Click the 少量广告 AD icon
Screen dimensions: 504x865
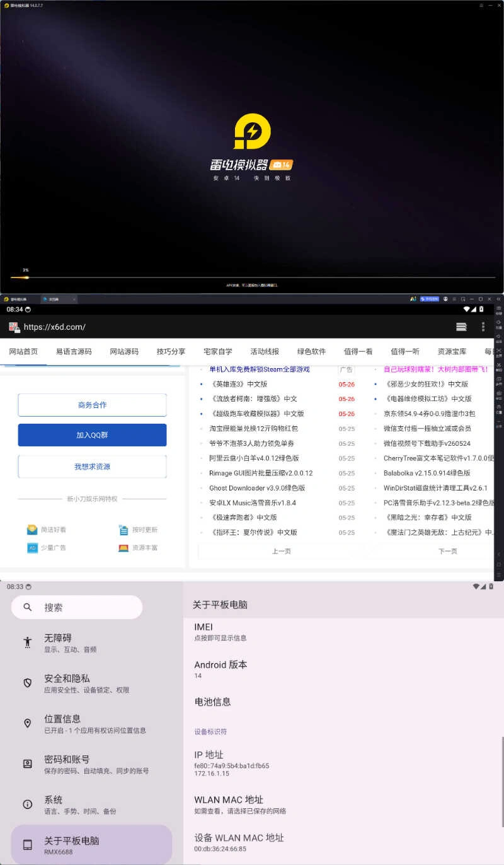tap(32, 547)
